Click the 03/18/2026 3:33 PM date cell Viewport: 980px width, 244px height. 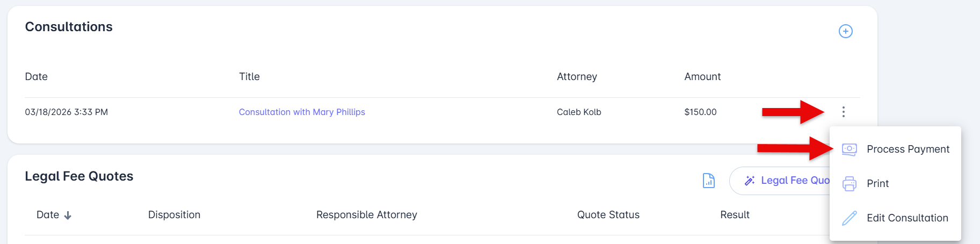pos(66,112)
